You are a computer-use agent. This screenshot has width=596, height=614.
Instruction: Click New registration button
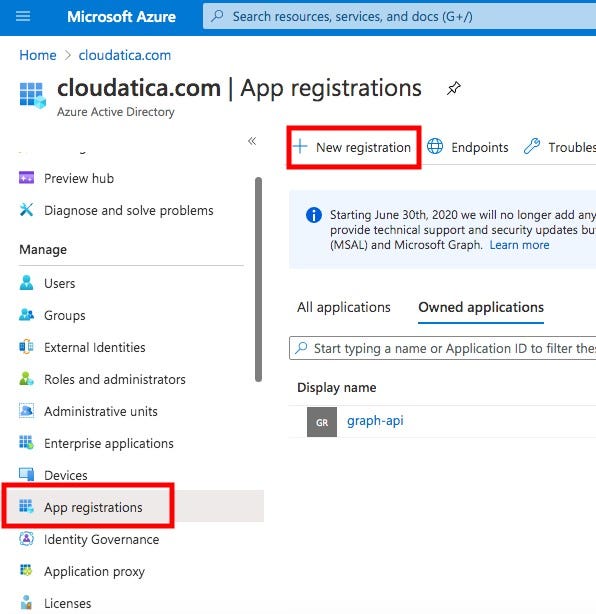coord(353,147)
